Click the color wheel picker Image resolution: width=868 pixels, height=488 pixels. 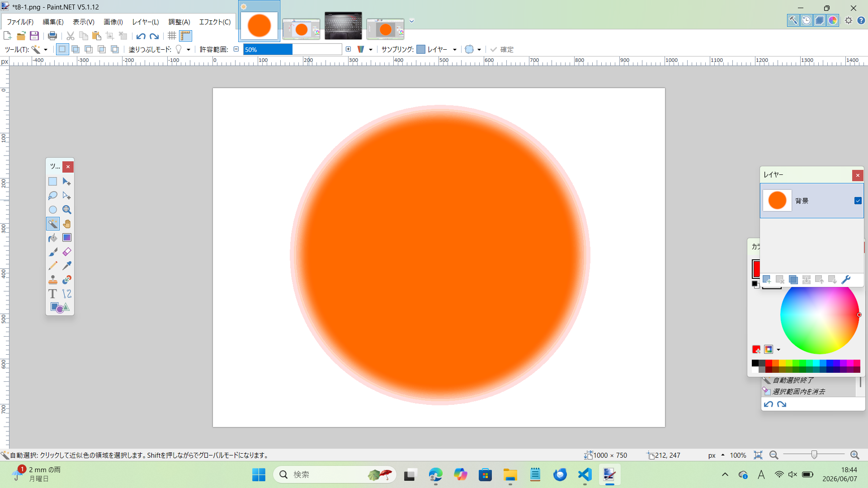pos(819,315)
